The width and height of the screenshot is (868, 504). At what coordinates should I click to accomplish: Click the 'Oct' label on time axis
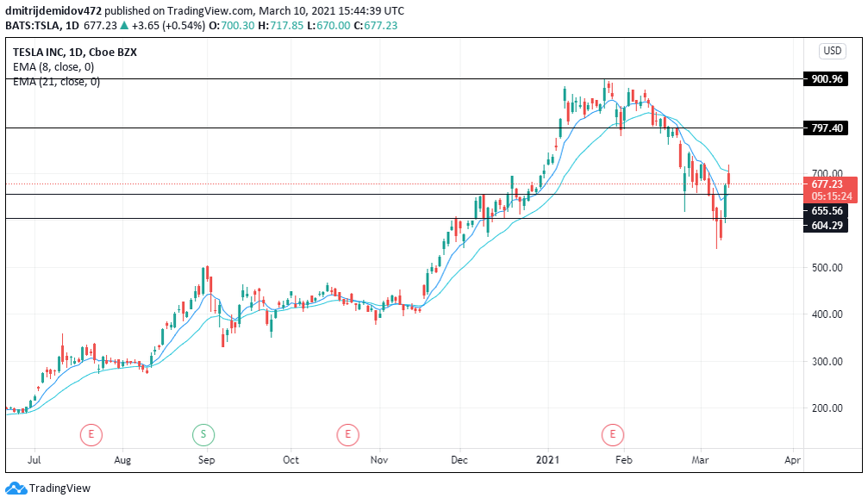(290, 460)
